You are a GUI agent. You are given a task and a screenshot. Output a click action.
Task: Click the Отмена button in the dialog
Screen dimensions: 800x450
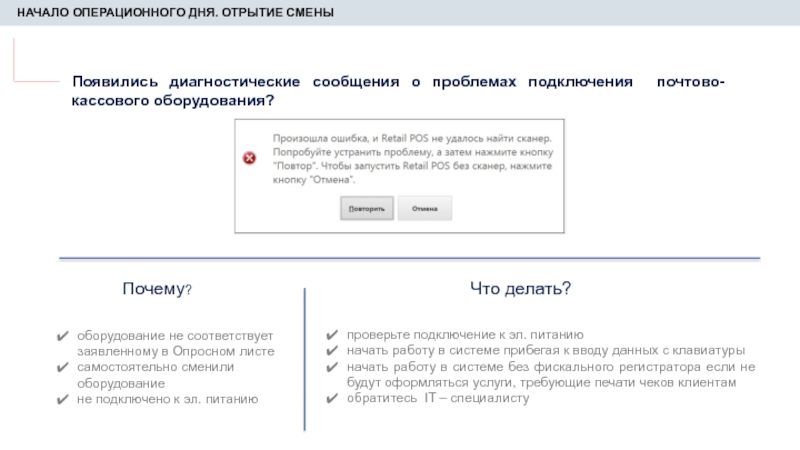coord(424,208)
